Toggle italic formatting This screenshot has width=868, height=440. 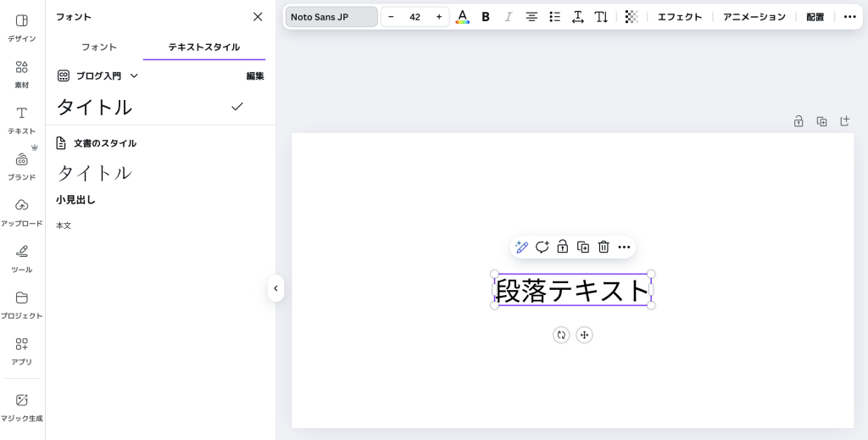point(509,17)
